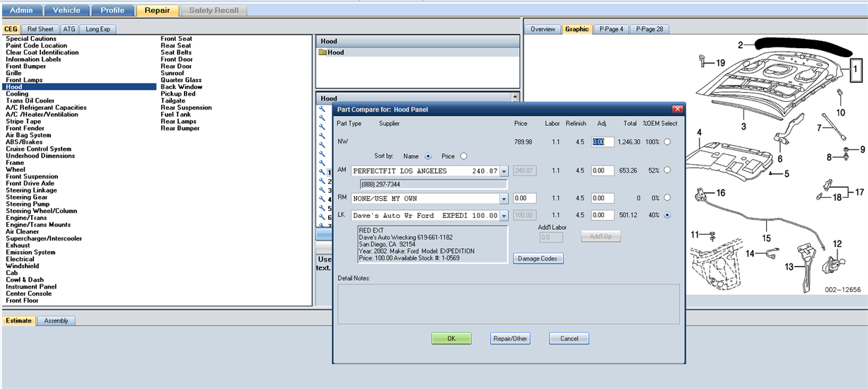Click the topmost wrench icon in Hood list

(x=322, y=108)
